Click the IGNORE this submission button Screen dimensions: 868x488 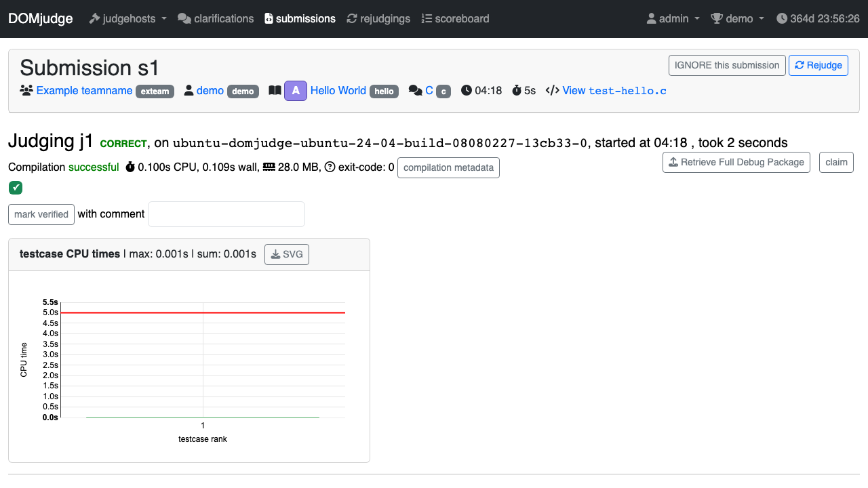click(727, 65)
